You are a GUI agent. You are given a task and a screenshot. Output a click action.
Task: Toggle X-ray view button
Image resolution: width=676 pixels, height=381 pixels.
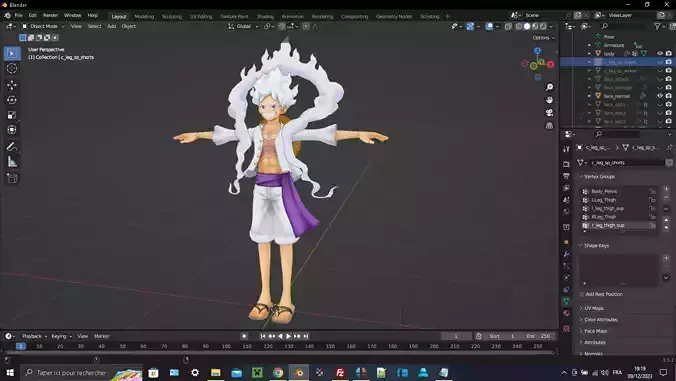point(508,26)
